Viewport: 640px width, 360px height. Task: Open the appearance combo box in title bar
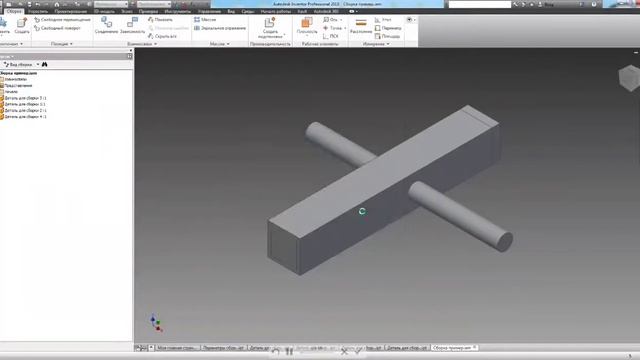153,4
